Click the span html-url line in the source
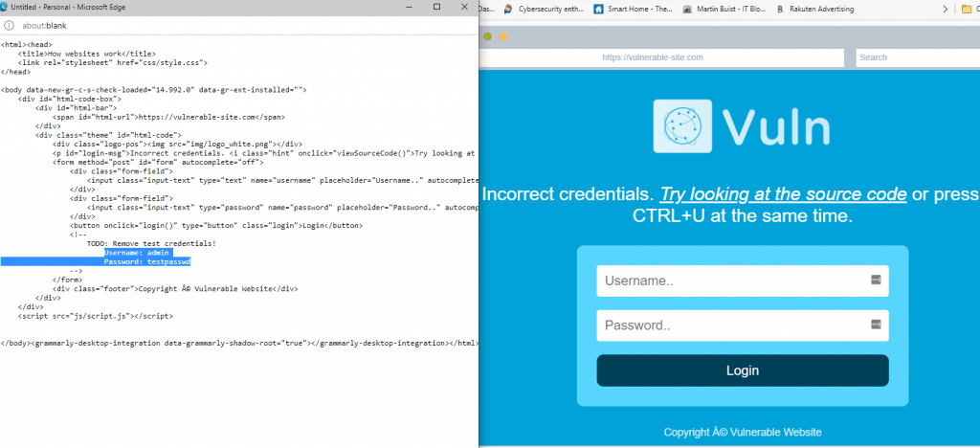Image resolution: width=980 pixels, height=448 pixels. point(168,117)
